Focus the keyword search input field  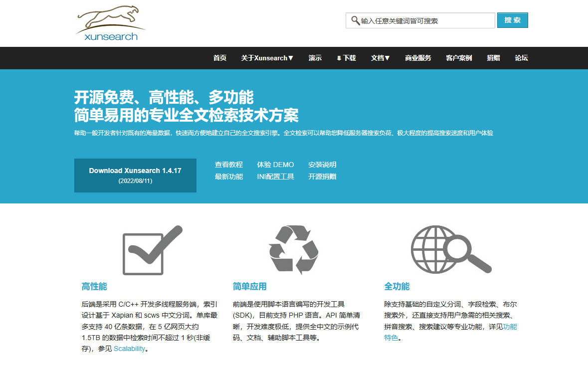pos(420,20)
